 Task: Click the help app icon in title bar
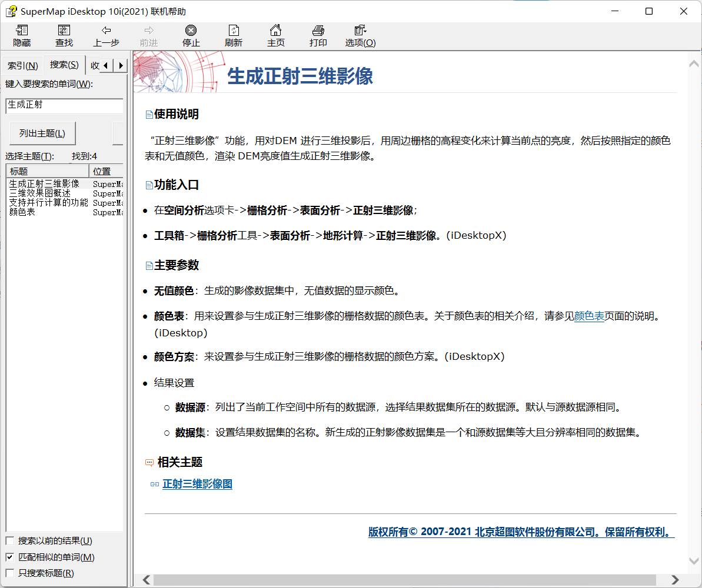(11, 11)
